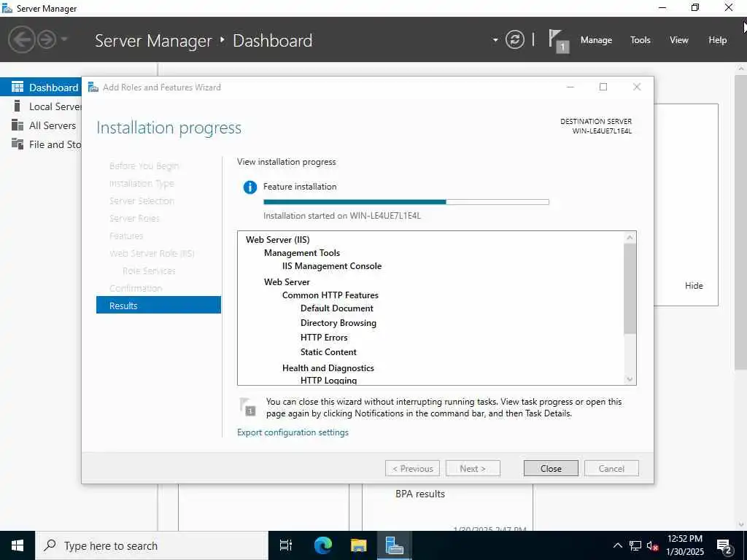Click Management Tools in the installation list
747x560 pixels.
tap(302, 253)
